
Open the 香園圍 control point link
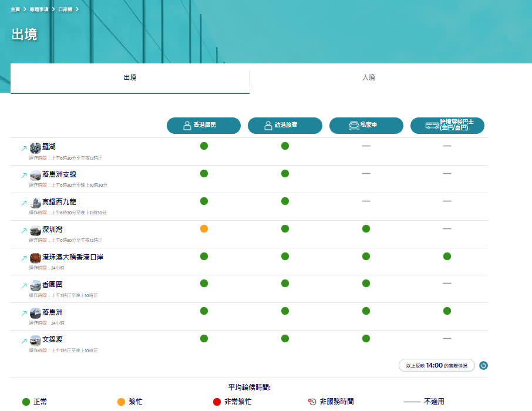tap(51, 285)
